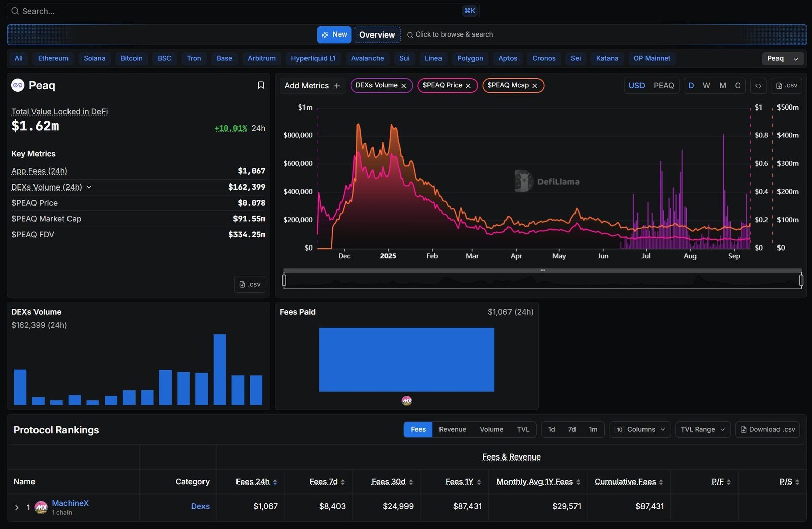Switch chart denomination to PEAQ
The image size is (812, 529).
point(664,85)
